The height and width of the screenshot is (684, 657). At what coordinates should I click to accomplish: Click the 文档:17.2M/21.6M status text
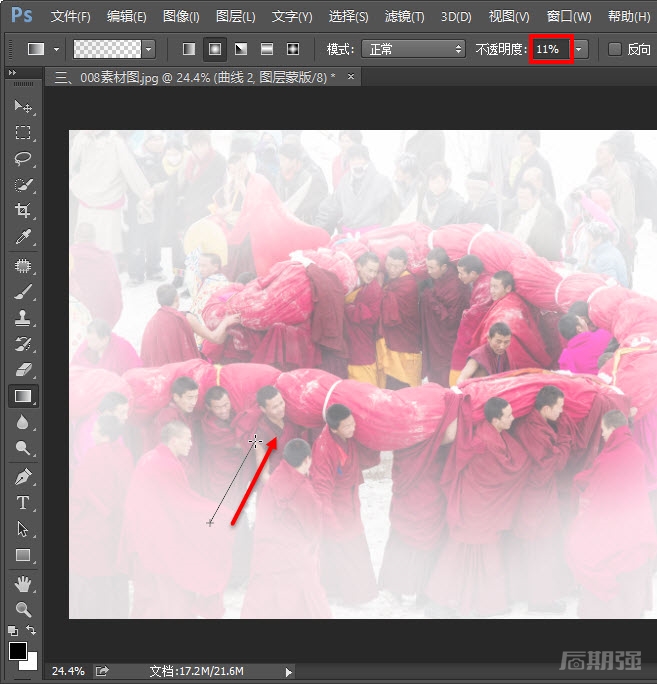pos(196,671)
